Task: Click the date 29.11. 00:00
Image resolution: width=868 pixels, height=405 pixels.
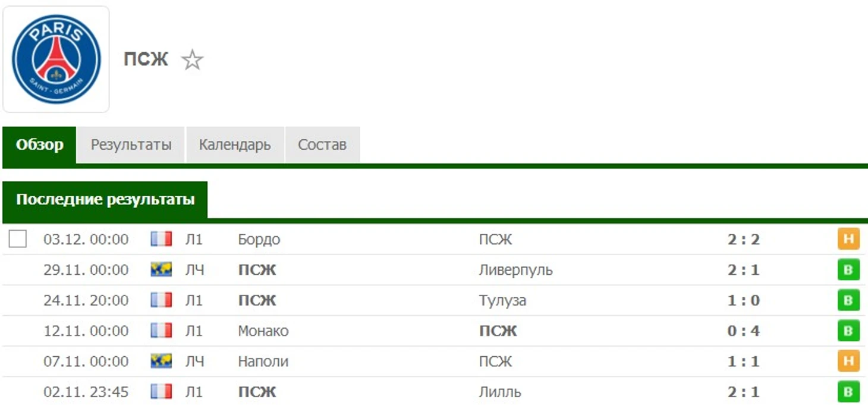Action: point(86,270)
